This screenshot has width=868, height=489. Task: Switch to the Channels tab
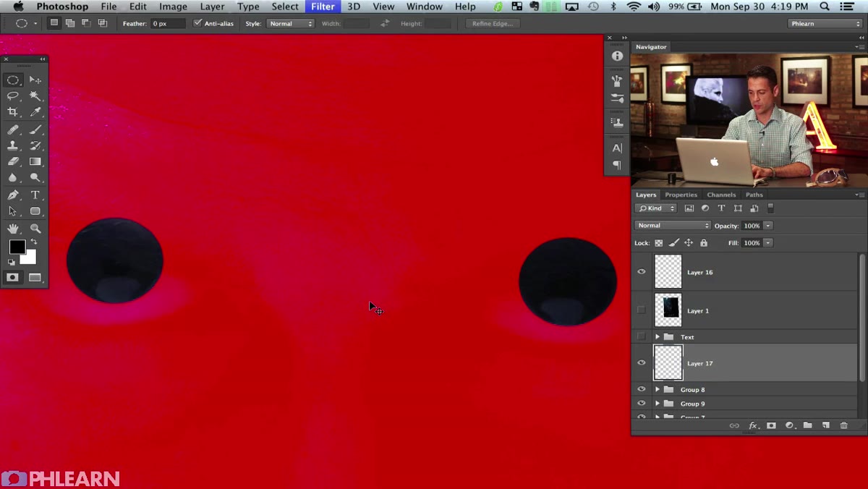(x=721, y=195)
